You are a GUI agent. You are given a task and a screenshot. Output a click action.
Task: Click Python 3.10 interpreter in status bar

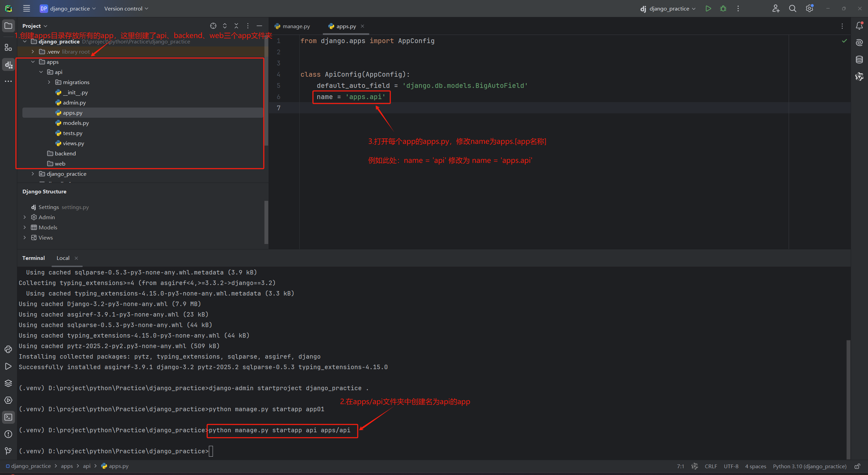(809, 466)
